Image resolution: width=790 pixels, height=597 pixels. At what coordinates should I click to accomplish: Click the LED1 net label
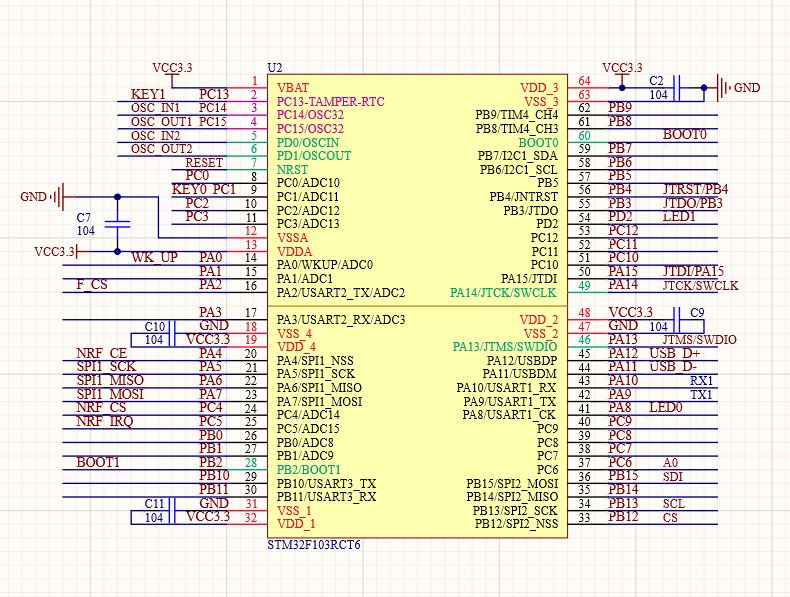[679, 217]
